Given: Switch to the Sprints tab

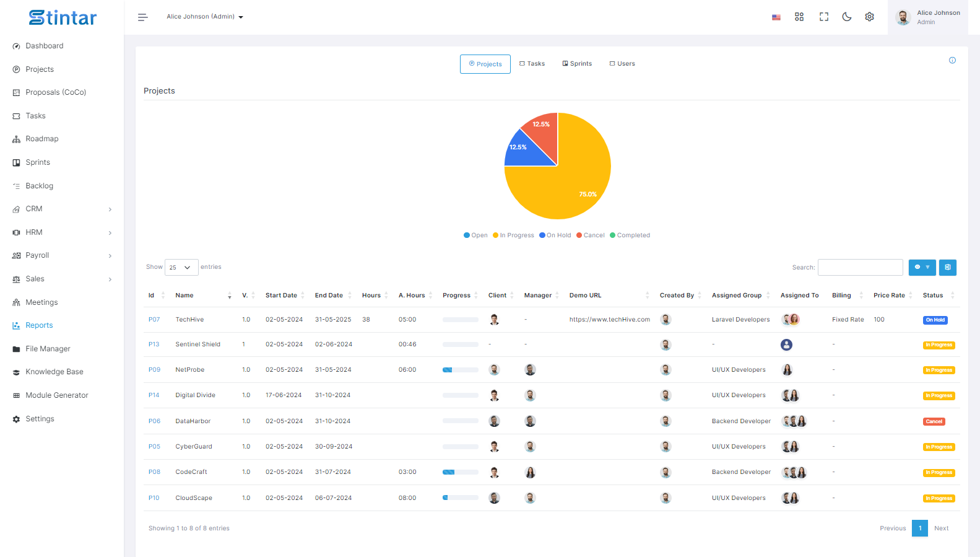Looking at the screenshot, I should (x=577, y=64).
